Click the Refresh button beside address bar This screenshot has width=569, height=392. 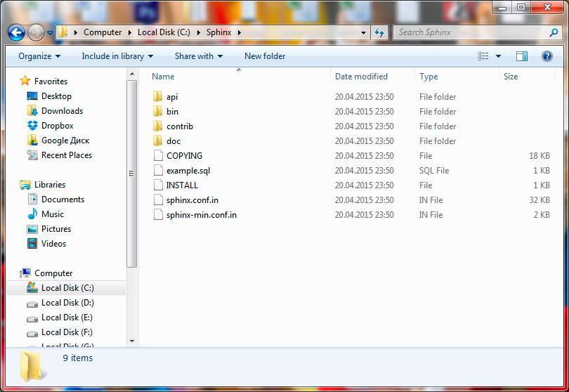(379, 32)
